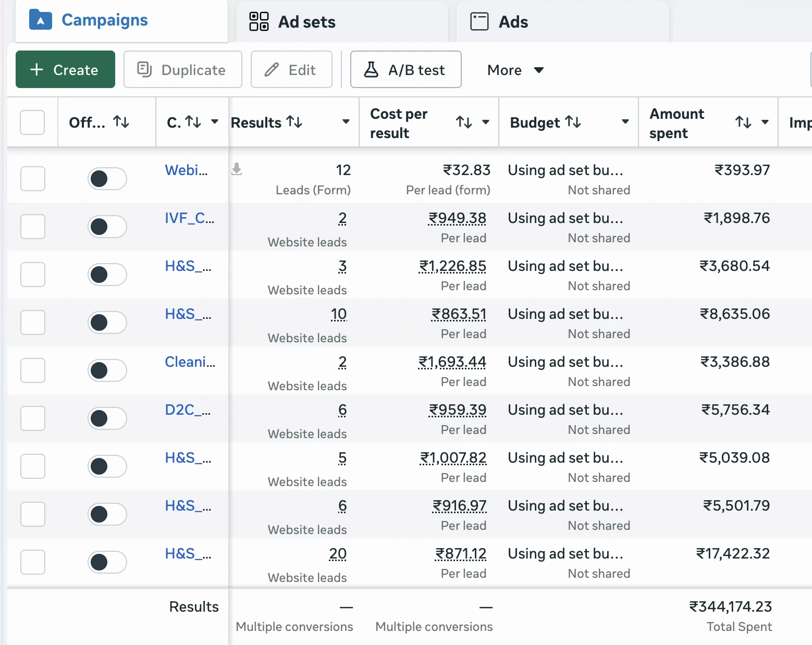This screenshot has height=645, width=812.
Task: Select the Webi... campaign row checkbox
Action: (33, 179)
